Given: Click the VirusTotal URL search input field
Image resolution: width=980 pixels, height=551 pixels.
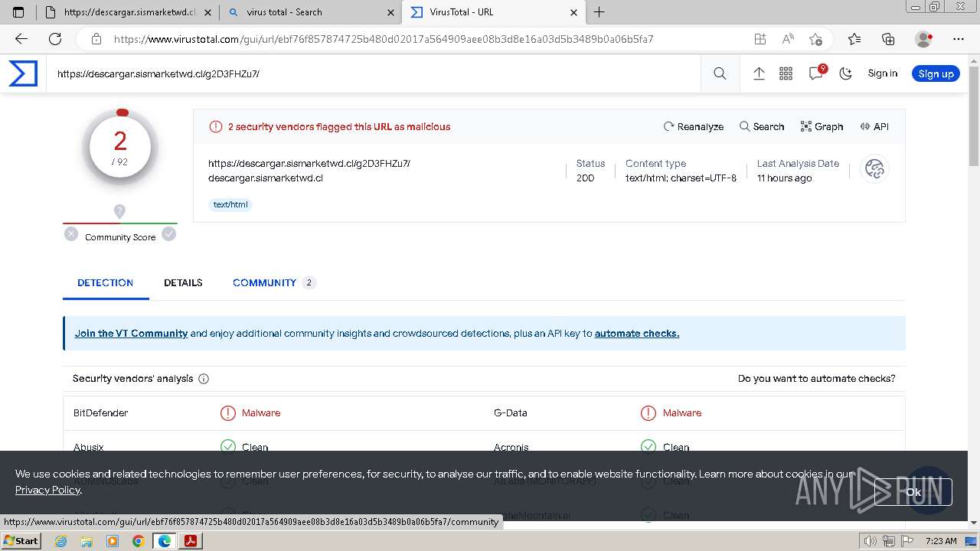Looking at the screenshot, I should (x=374, y=73).
